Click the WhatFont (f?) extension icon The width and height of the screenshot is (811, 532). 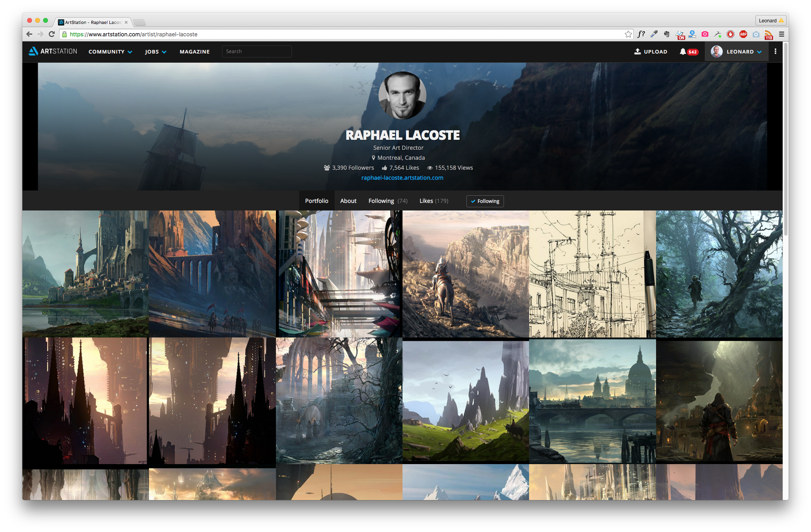coord(641,34)
